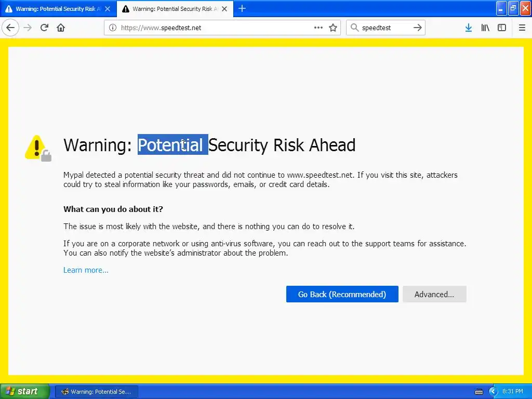Open the hamburger application menu
This screenshot has height=399, width=532.
[x=522, y=28]
